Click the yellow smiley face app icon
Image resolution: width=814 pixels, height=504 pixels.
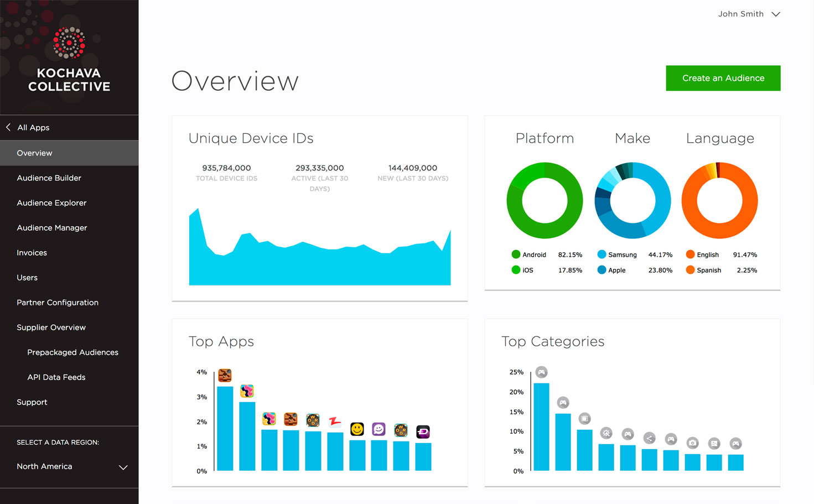pyautogui.click(x=357, y=429)
